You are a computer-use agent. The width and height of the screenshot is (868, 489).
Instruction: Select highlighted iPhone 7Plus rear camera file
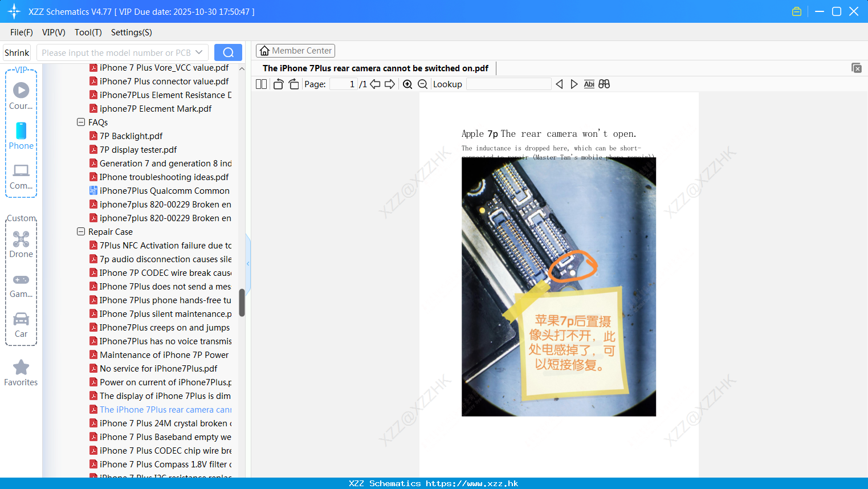[161, 409]
